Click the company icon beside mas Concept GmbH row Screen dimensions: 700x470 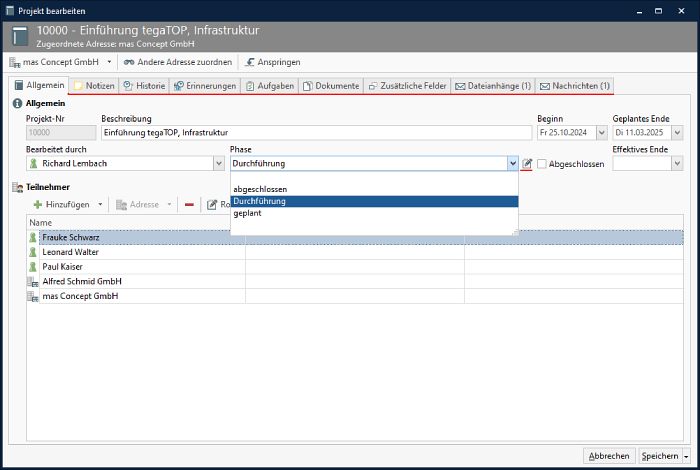pos(33,296)
